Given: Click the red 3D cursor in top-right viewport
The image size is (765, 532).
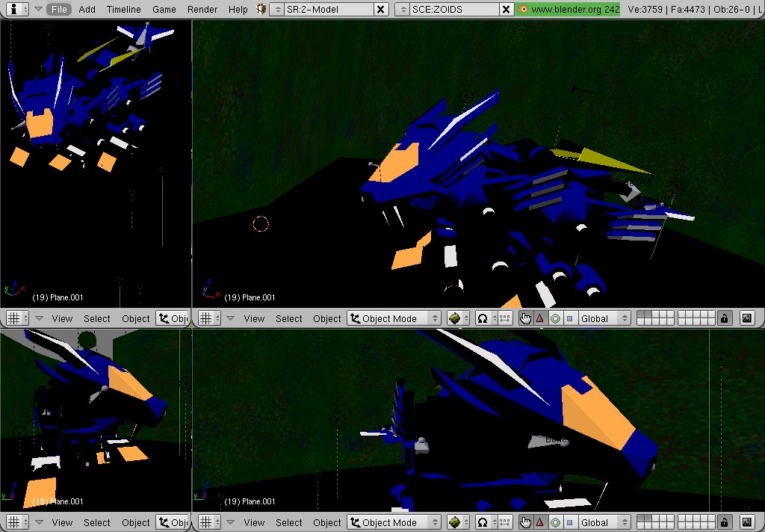Looking at the screenshot, I should [261, 224].
